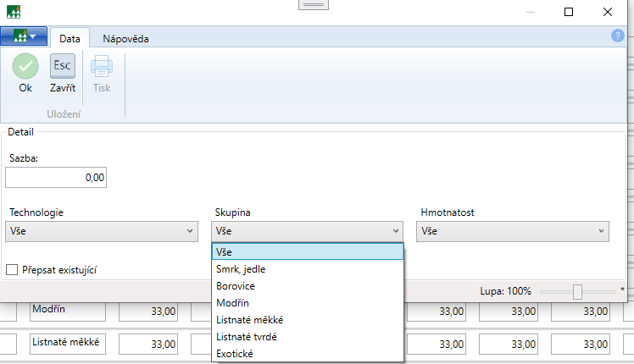Open the Hmotnatost dropdown
Image resolution: width=634 pixels, height=364 pixels.
[514, 230]
